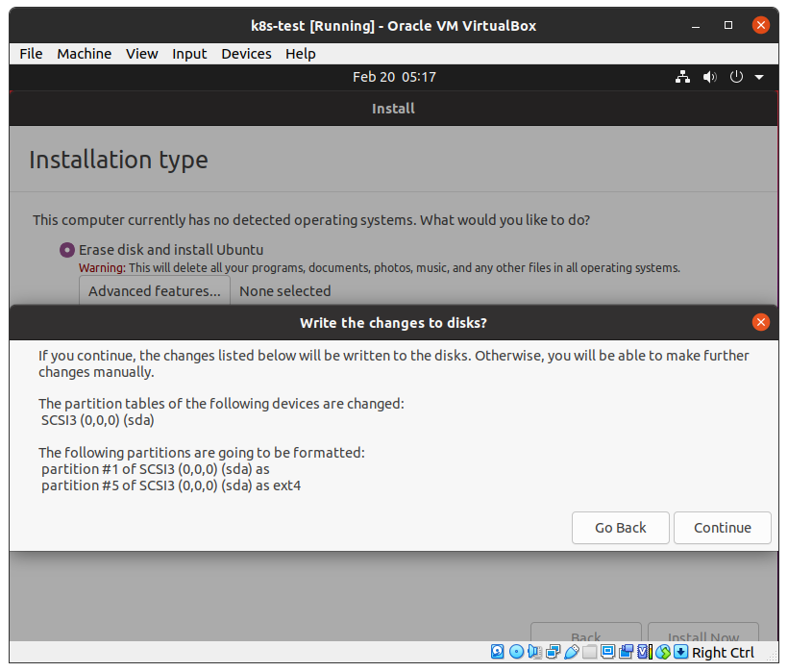Open the Devices menu

pyautogui.click(x=246, y=54)
